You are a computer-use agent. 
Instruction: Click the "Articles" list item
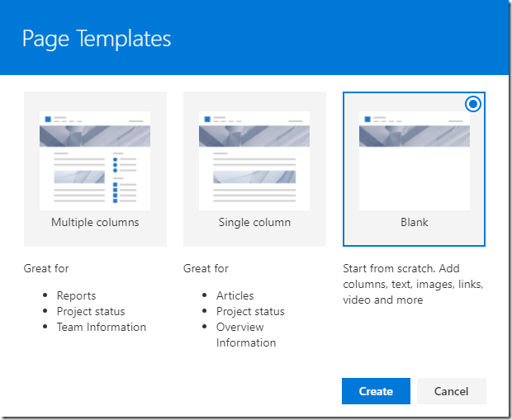click(235, 295)
